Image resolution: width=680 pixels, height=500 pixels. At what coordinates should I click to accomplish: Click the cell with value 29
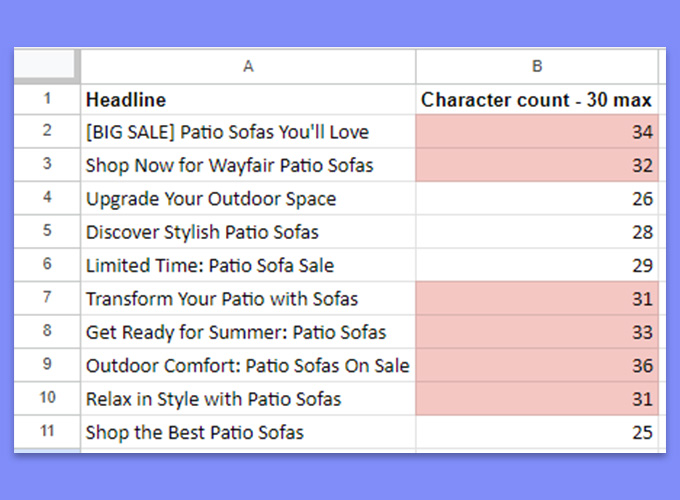[537, 265]
